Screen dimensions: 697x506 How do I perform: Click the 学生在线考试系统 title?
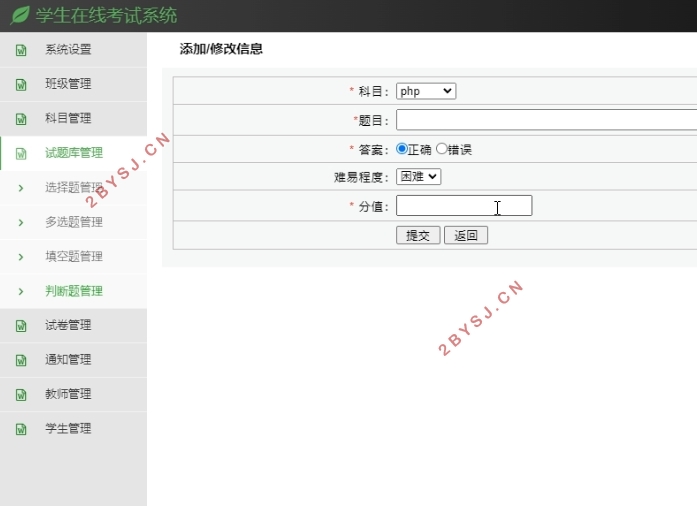[x=106, y=16]
